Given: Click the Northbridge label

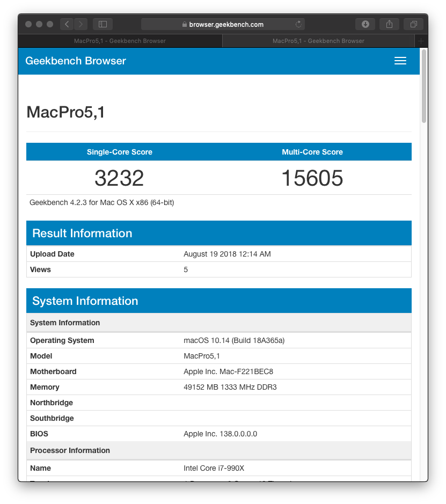Looking at the screenshot, I should (x=52, y=403).
